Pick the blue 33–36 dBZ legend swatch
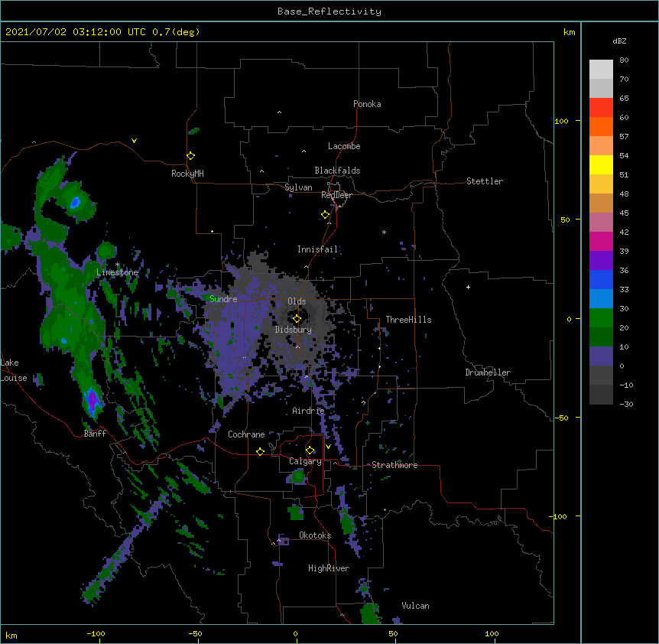Screen dimensions: 659x644 point(601,279)
